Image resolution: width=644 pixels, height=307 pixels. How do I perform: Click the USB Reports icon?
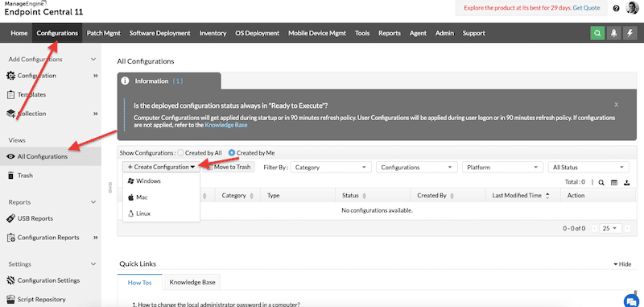tap(11, 218)
